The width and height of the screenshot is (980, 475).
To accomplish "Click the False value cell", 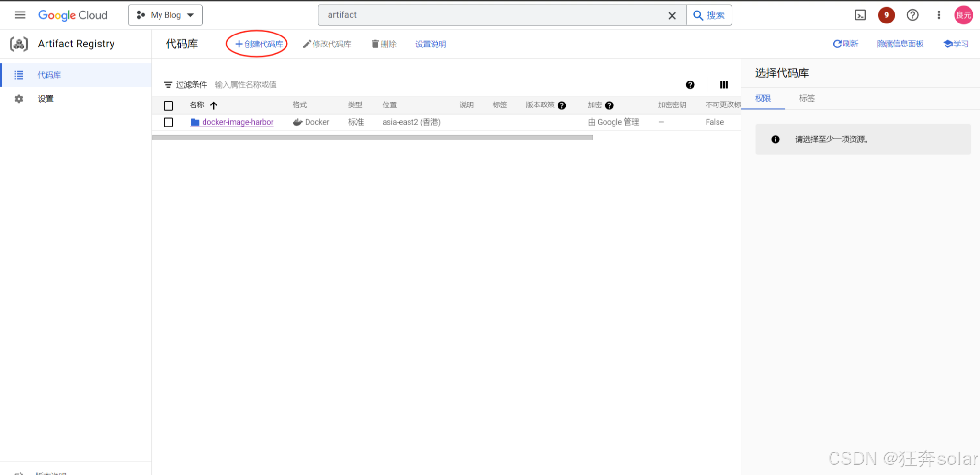I will point(715,122).
